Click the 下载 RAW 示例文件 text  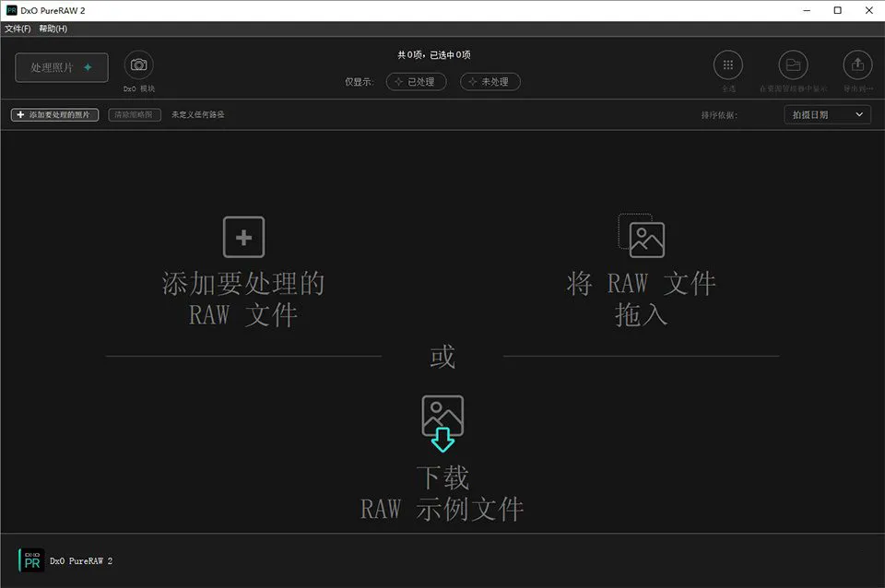(442, 493)
